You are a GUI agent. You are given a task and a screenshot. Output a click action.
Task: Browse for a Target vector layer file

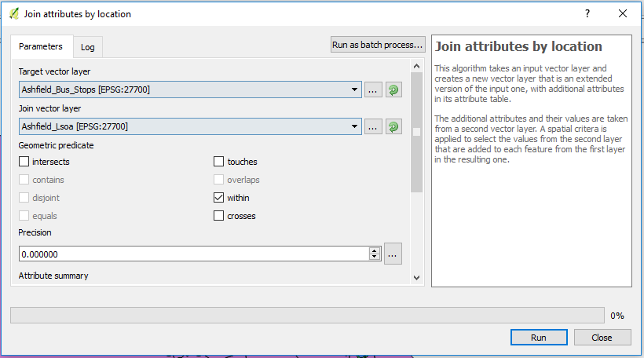click(373, 90)
